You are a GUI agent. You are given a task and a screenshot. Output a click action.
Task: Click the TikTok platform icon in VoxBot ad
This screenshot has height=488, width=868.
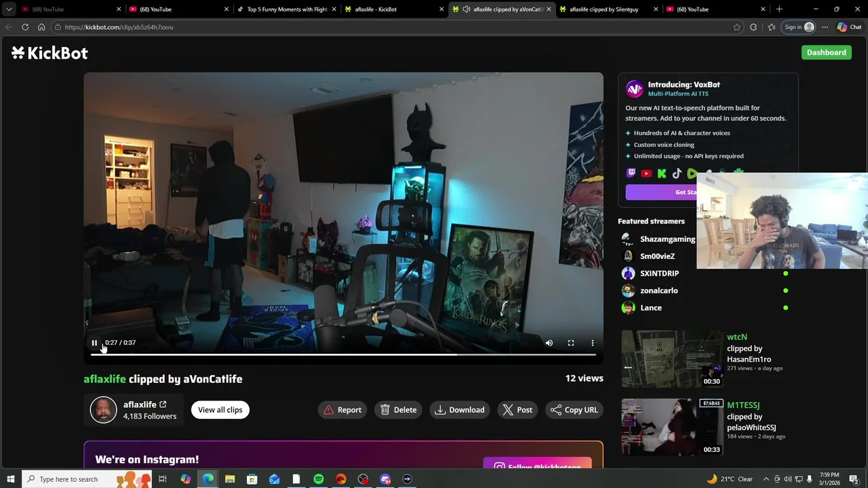pos(677,174)
